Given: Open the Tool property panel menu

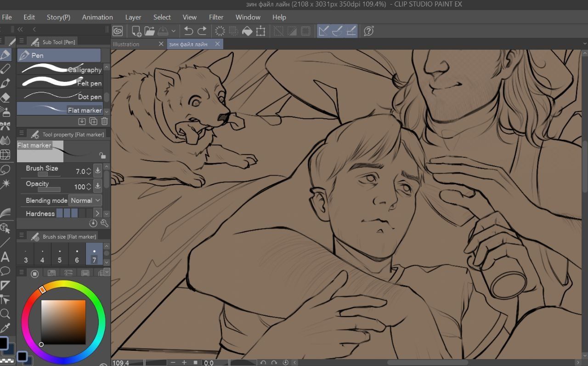Looking at the screenshot, I should 22,133.
